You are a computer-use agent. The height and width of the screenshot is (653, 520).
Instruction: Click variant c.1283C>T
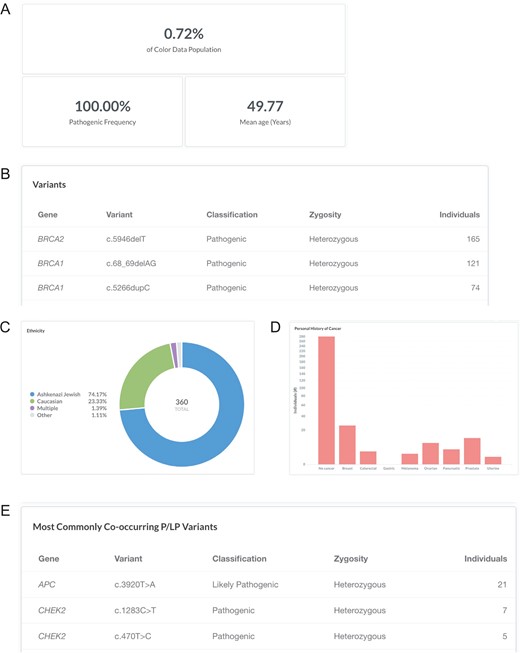coord(135,611)
